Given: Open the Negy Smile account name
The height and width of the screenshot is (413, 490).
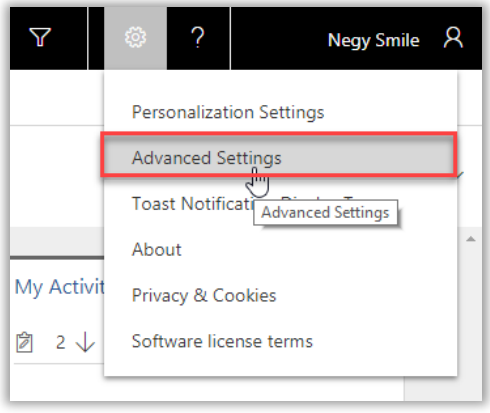Looking at the screenshot, I should 373,40.
